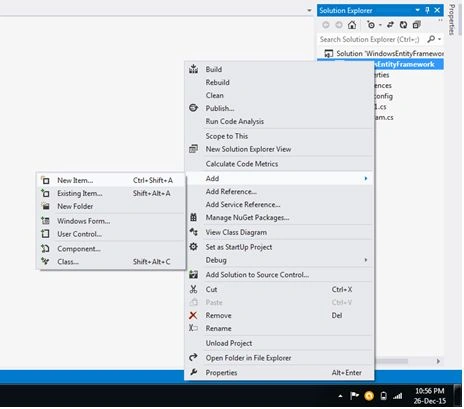This screenshot has width=464, height=409.
Task: Open the search options dropdown arrow
Action: (x=440, y=39)
